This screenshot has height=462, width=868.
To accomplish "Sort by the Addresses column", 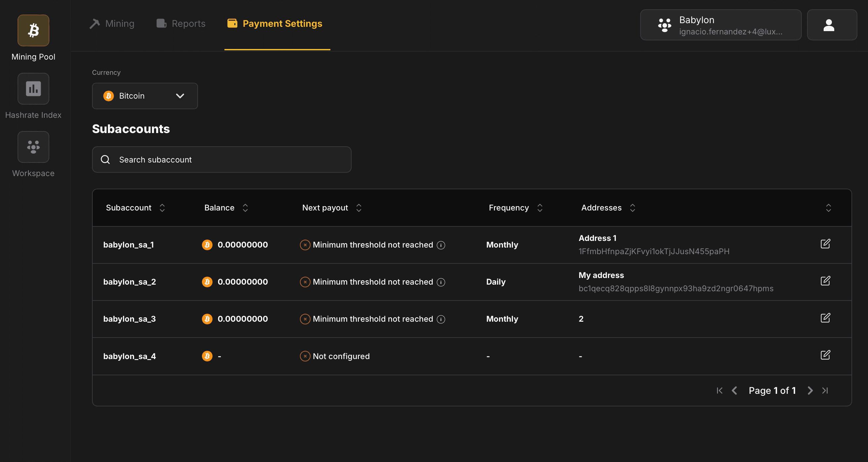I will pyautogui.click(x=633, y=208).
